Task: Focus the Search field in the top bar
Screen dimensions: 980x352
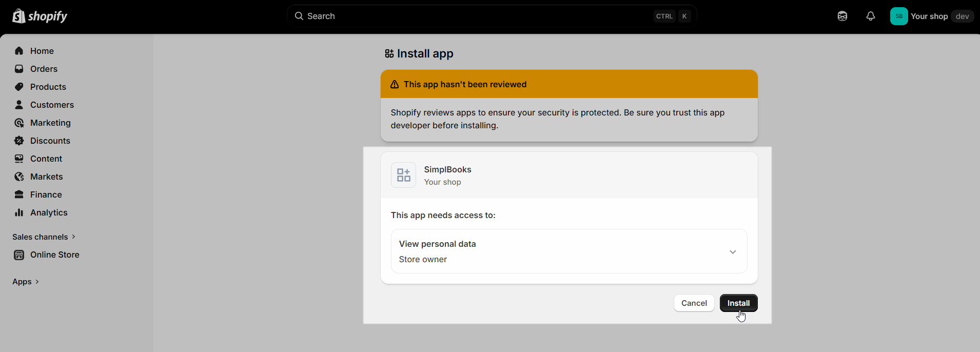Action: tap(477, 16)
